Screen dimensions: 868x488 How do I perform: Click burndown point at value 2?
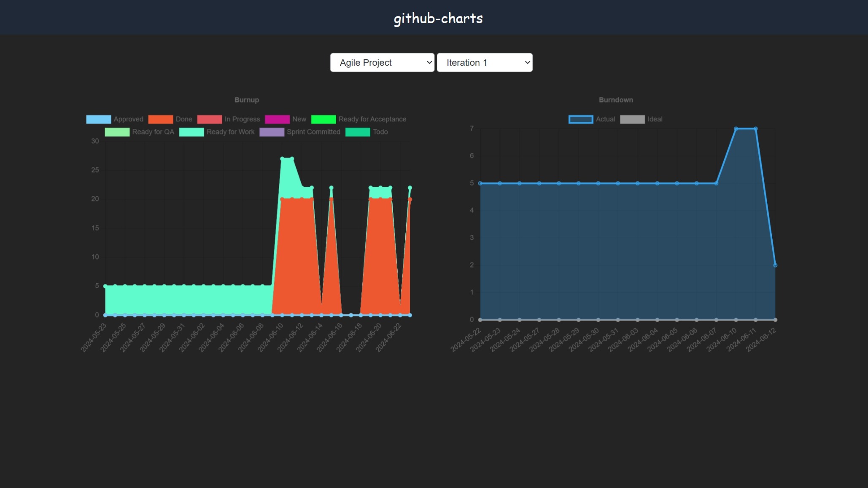pos(775,265)
